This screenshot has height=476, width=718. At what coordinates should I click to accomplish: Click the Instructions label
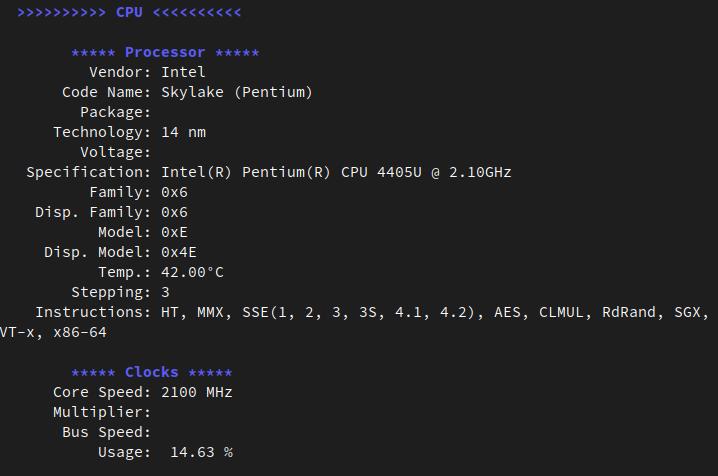(93, 312)
